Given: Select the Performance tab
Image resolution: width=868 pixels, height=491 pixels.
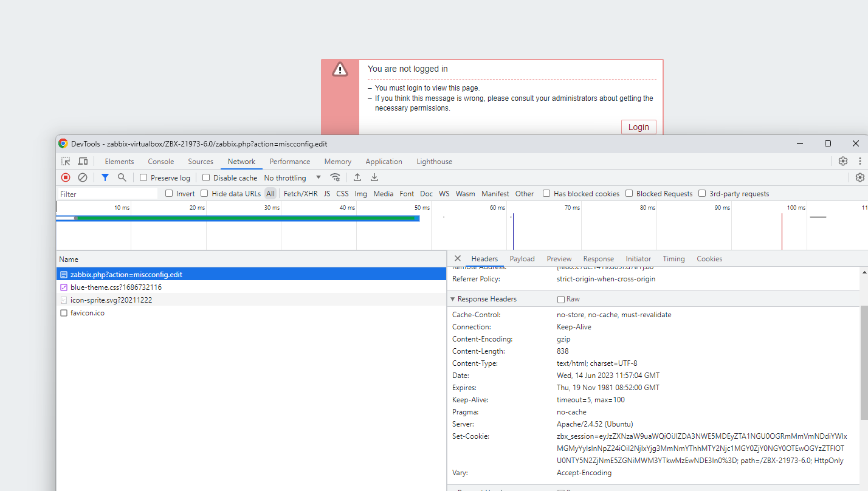Looking at the screenshot, I should pos(290,161).
